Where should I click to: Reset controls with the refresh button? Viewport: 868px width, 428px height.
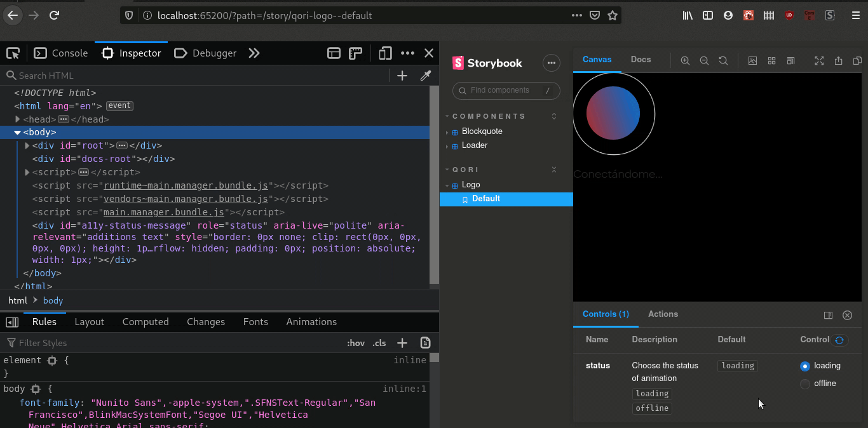coord(840,340)
